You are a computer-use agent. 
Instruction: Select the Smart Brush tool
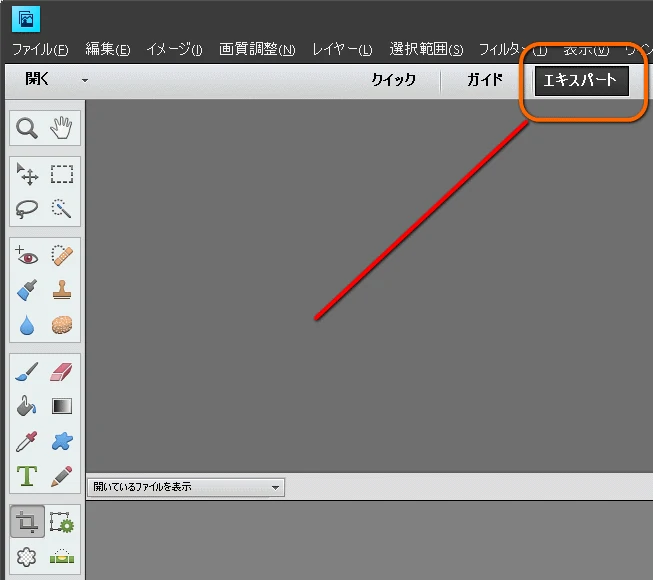click(x=27, y=290)
